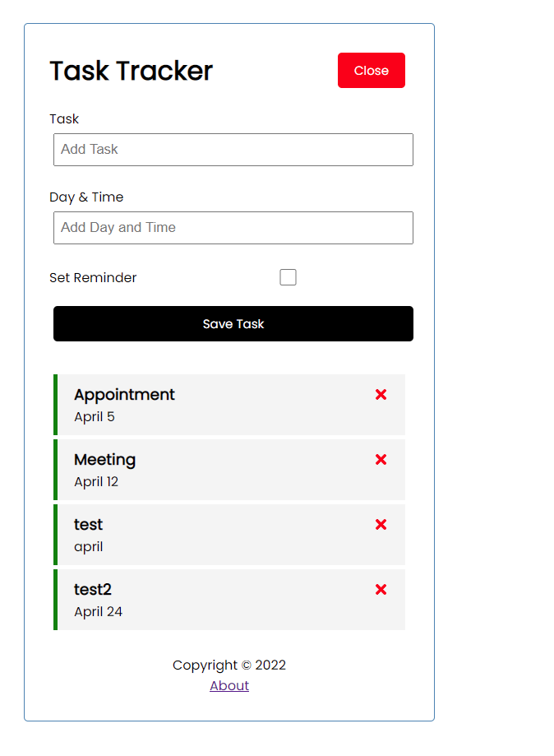The image size is (554, 756).
Task: Click the Add Task input field
Action: (x=233, y=149)
